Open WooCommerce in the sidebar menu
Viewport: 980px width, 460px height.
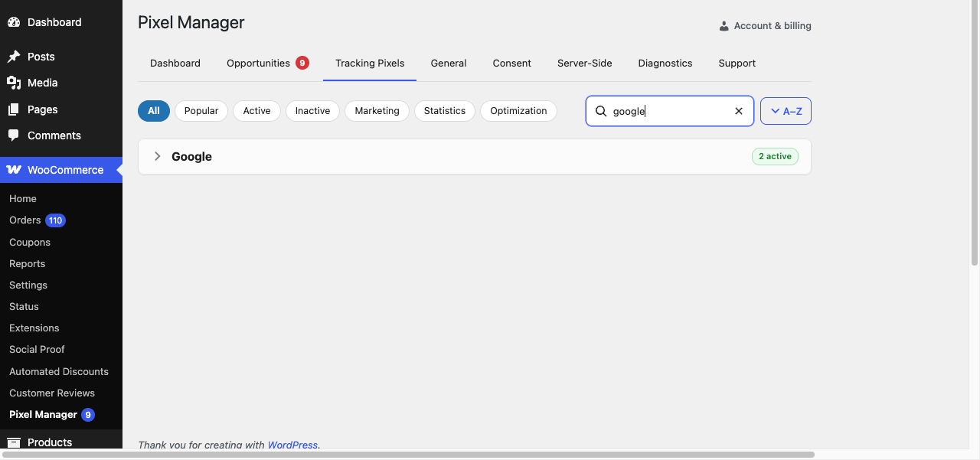(61, 170)
